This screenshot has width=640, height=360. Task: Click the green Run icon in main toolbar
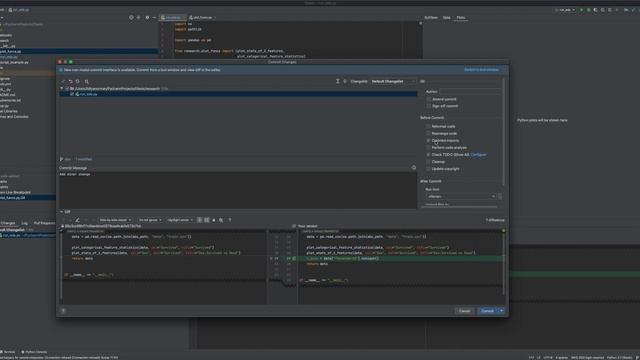[582, 10]
